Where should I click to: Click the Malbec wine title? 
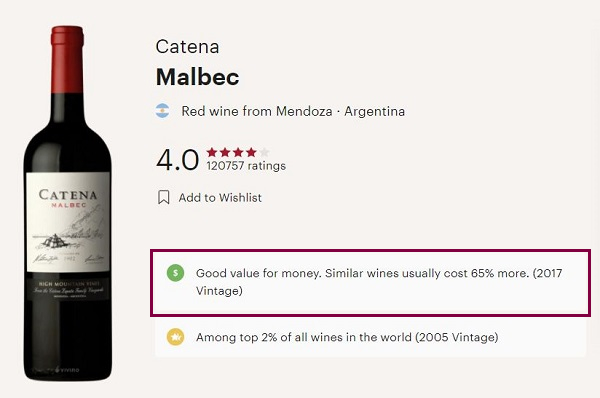point(197,77)
